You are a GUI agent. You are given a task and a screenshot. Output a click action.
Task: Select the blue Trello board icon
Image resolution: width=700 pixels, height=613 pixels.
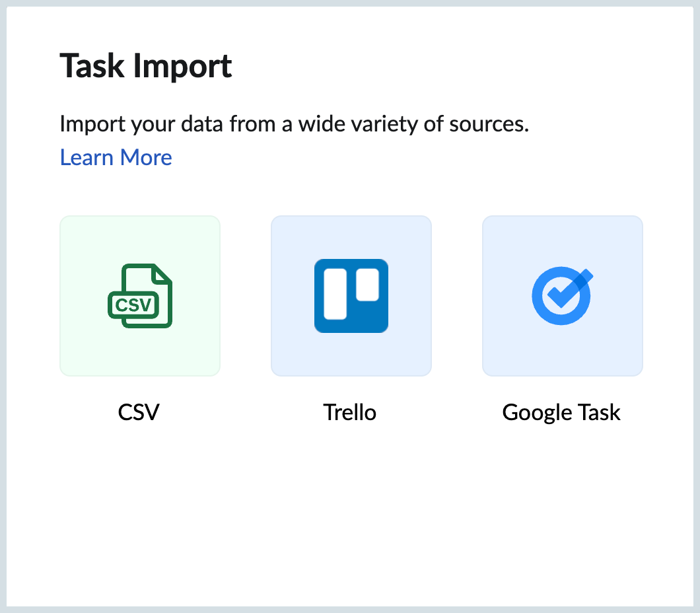point(351,295)
